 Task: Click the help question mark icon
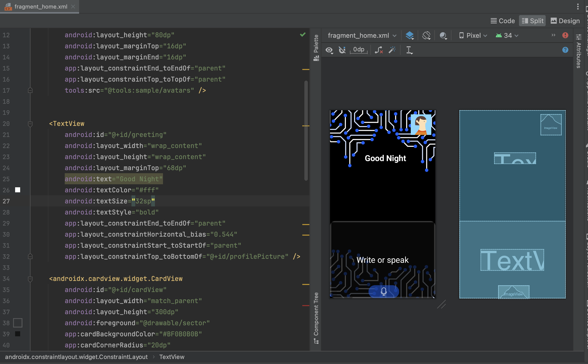pos(566,50)
